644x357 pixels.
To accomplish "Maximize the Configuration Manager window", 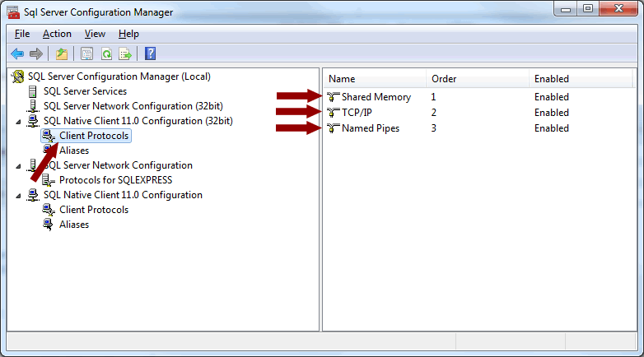I will [588, 9].
